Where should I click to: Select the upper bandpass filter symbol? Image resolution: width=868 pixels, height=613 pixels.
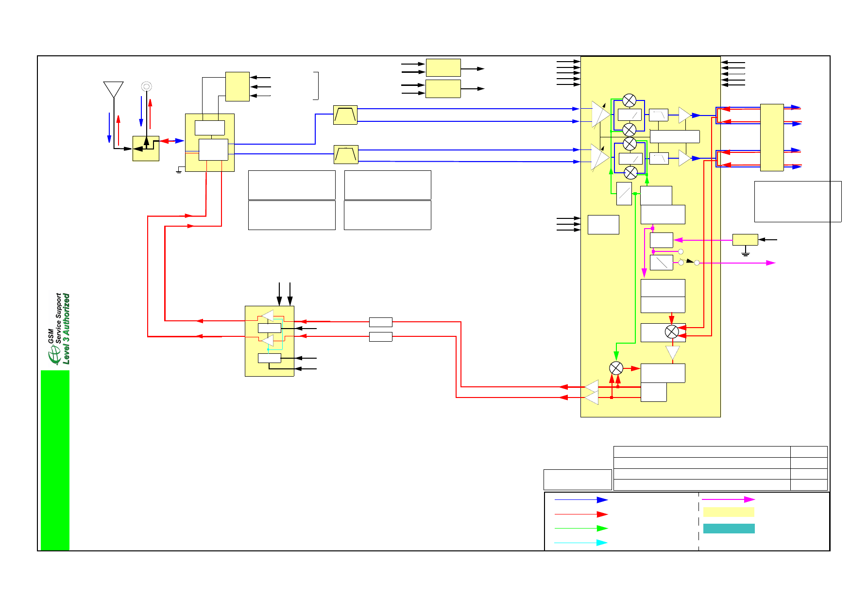click(x=345, y=115)
